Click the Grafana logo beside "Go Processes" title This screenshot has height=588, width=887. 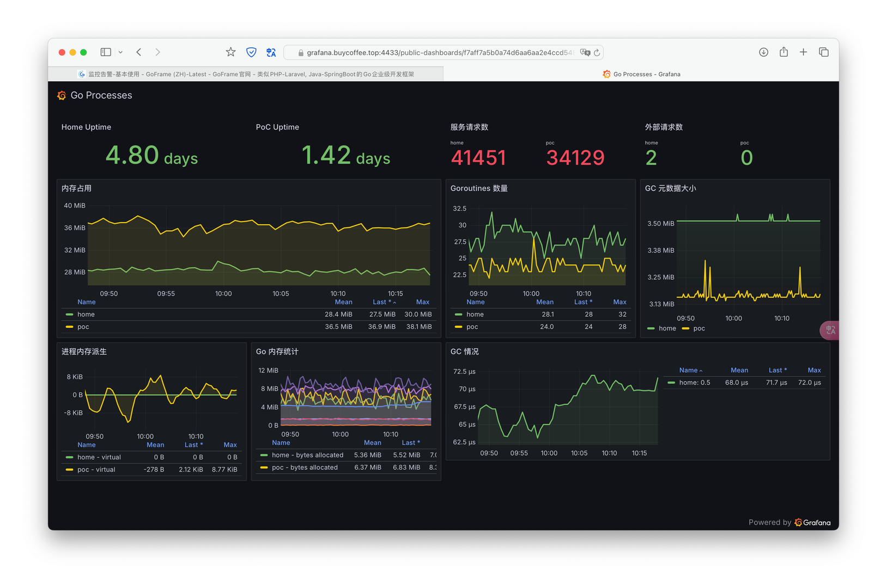pyautogui.click(x=62, y=95)
